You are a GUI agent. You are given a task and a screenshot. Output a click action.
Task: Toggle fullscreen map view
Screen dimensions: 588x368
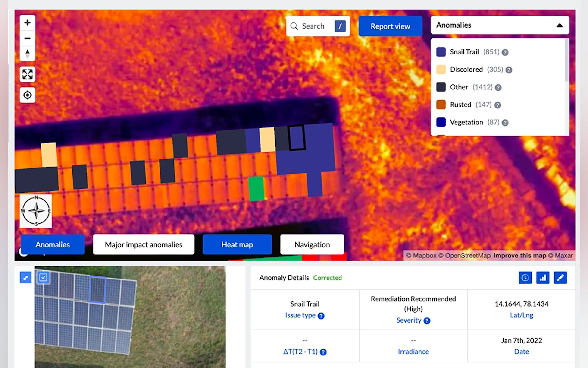(28, 74)
